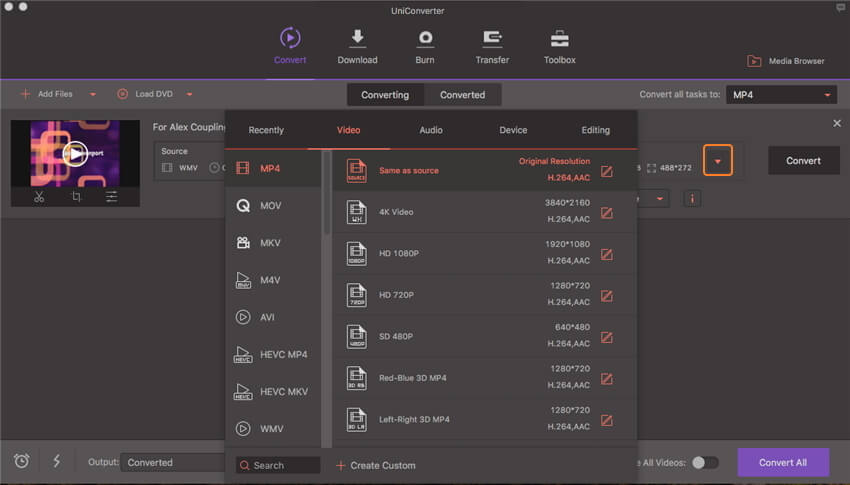This screenshot has height=485, width=850.
Task: Select the Video format tab
Action: pyautogui.click(x=349, y=130)
